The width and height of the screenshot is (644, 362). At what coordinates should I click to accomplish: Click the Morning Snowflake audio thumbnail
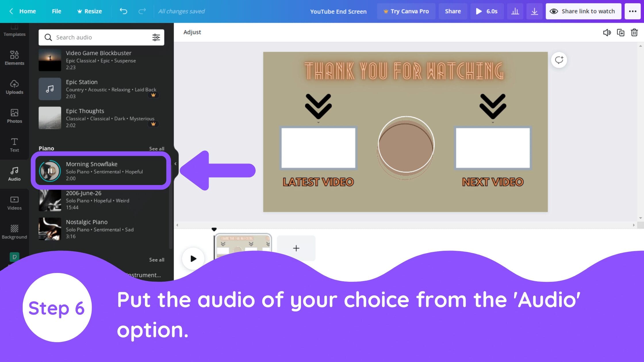(49, 171)
